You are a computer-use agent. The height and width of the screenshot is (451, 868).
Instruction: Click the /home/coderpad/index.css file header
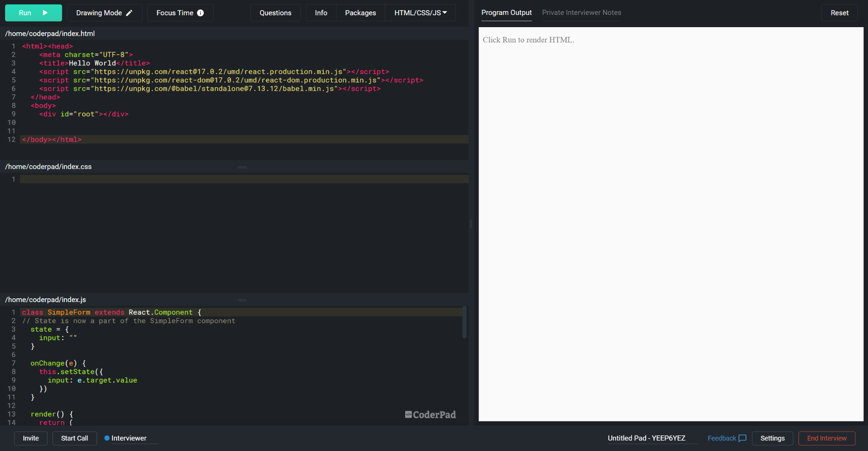click(48, 167)
